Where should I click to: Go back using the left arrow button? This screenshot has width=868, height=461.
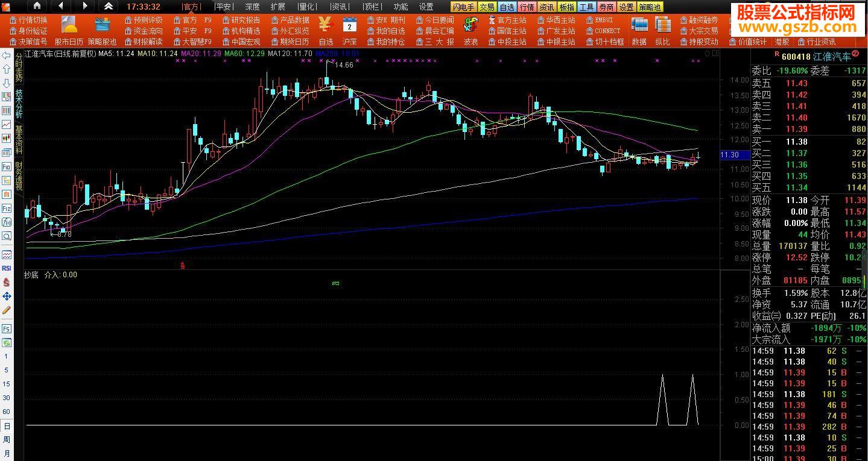point(62,6)
